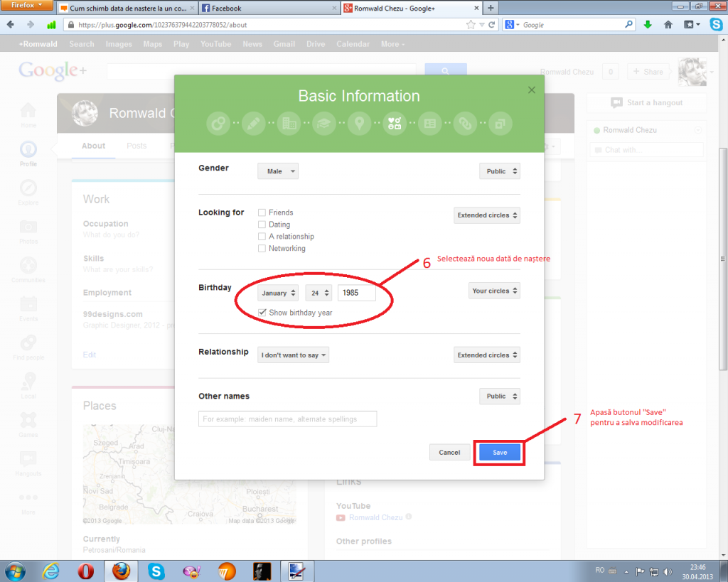Change Birthday visibility Your circles dropdown
The image size is (728, 582).
coord(494,291)
